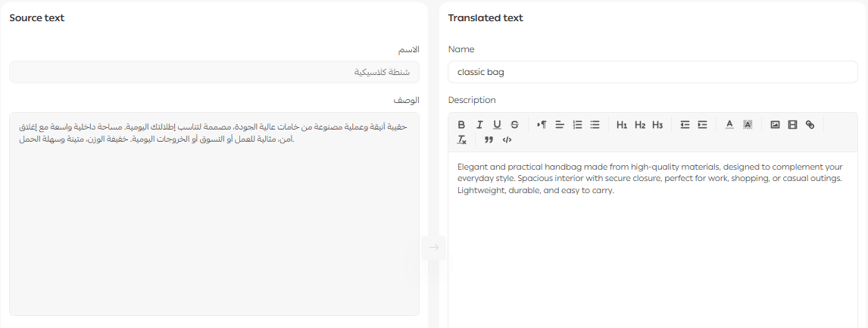Viewport: 868px width, 328px height.
Task: Toggle strikethrough formatting
Action: pyautogui.click(x=515, y=125)
